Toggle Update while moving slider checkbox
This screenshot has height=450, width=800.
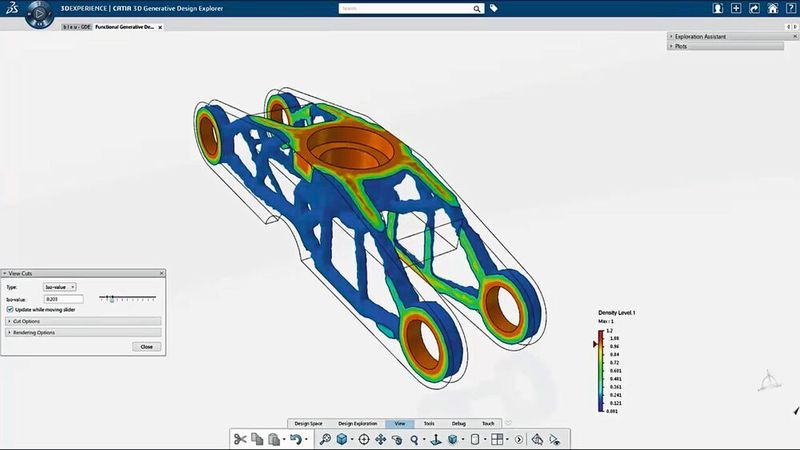(10, 310)
